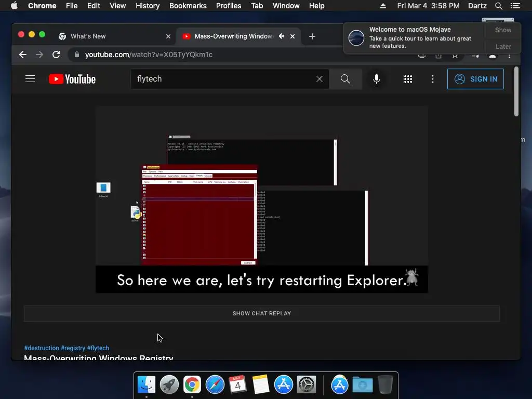Click the SIGN IN button
The image size is (532, 399).
coord(475,79)
